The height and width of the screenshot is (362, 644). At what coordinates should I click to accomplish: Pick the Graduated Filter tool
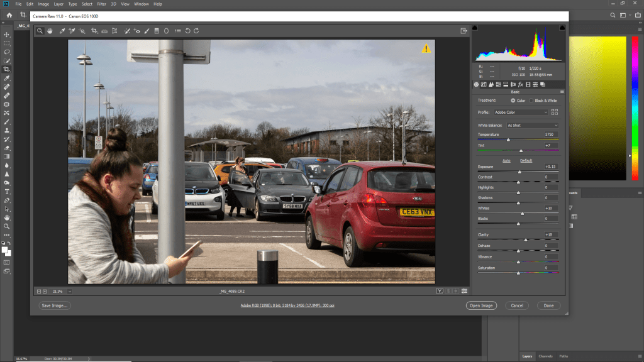point(157,30)
